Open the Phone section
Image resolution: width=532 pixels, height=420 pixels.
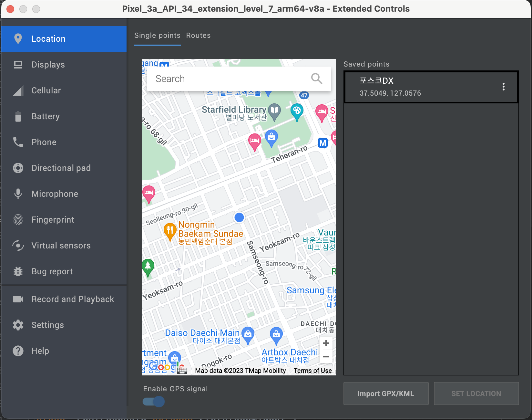64,142
